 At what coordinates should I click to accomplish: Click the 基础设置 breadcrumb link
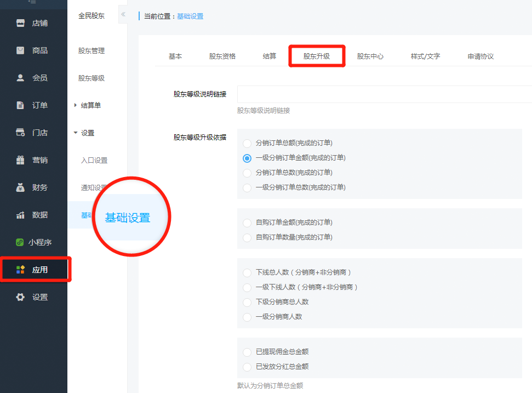click(190, 16)
